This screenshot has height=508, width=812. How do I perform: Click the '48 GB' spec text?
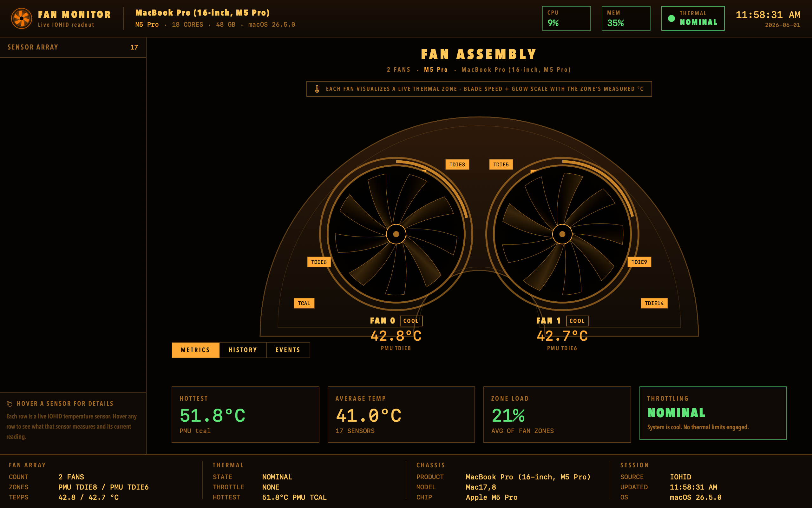click(x=226, y=24)
